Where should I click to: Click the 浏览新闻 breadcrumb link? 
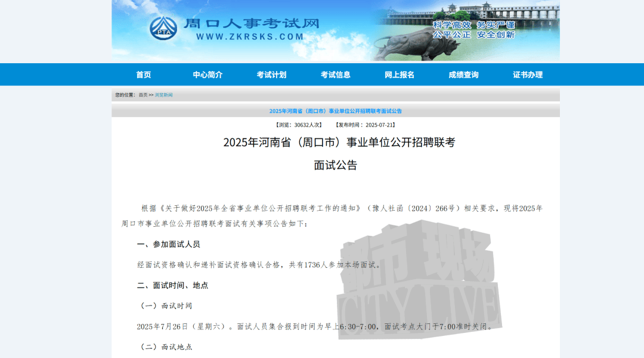(x=163, y=95)
